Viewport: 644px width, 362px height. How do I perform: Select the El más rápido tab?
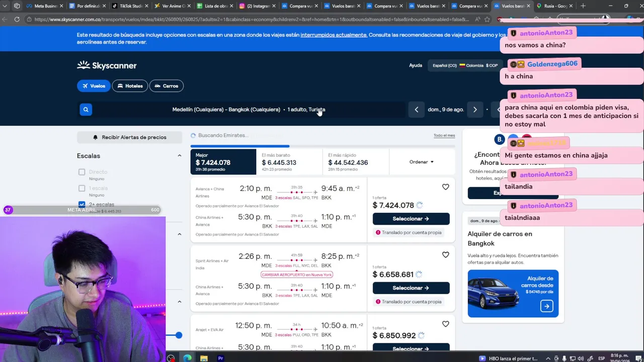click(x=356, y=162)
